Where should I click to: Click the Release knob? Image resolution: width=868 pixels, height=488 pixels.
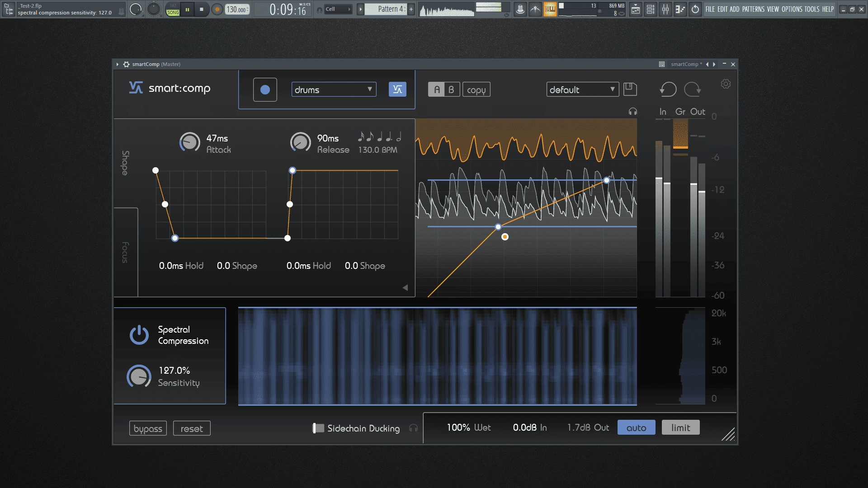pos(300,142)
